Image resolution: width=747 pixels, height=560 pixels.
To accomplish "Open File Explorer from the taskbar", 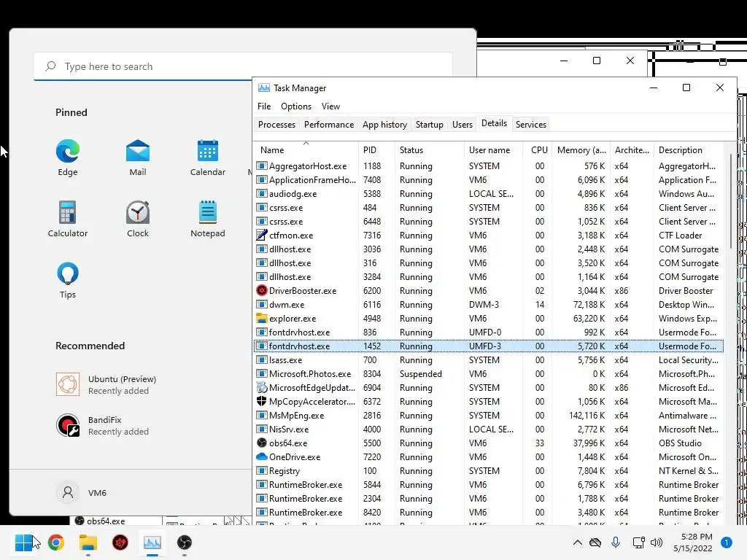I will pos(88,542).
